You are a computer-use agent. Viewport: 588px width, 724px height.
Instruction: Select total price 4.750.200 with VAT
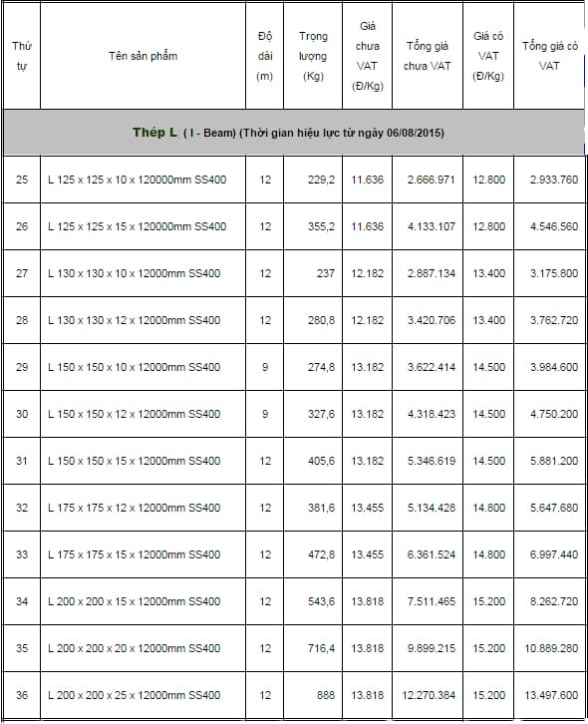coord(554,414)
